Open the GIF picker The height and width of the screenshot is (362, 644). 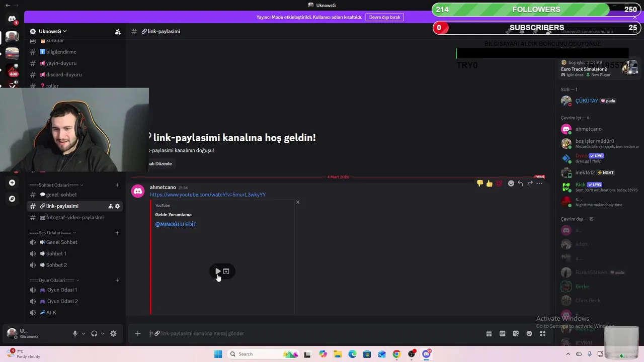[x=502, y=333]
